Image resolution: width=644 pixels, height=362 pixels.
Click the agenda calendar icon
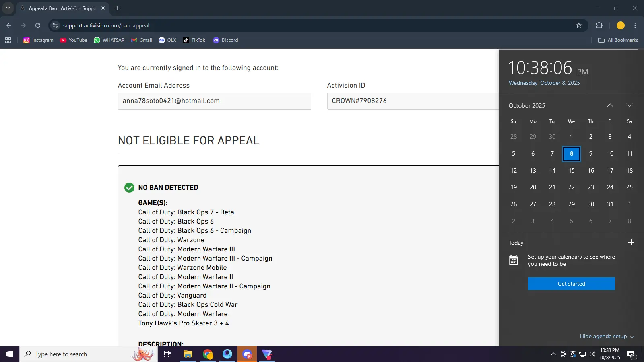[514, 260]
